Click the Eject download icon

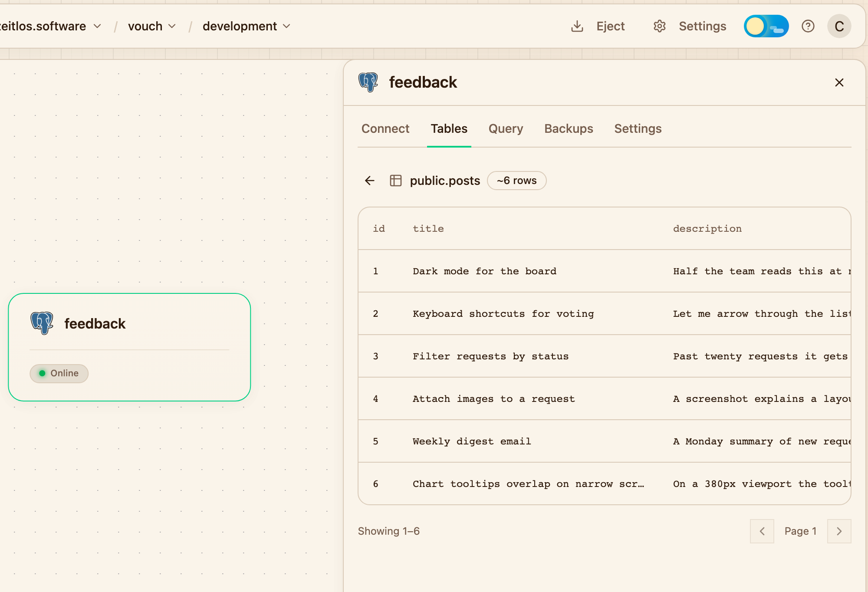[577, 26]
